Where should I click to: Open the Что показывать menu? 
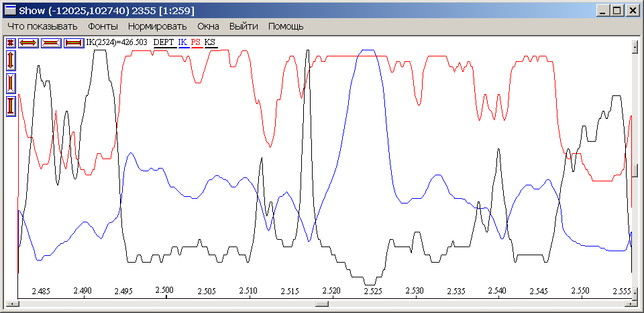pos(42,27)
